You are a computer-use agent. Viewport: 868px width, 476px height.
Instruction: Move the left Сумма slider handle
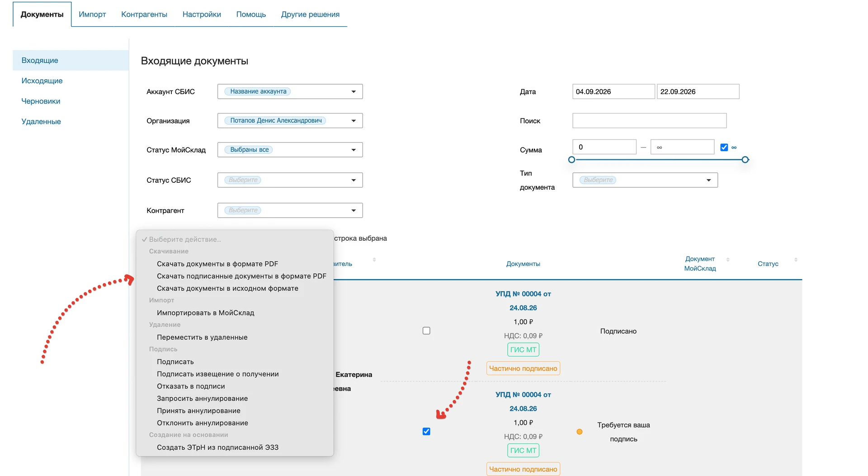[571, 160]
